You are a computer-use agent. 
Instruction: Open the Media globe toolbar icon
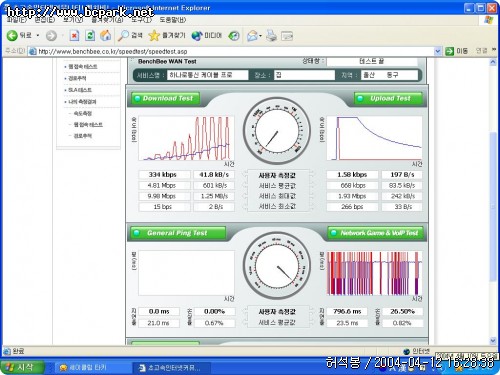[206, 35]
